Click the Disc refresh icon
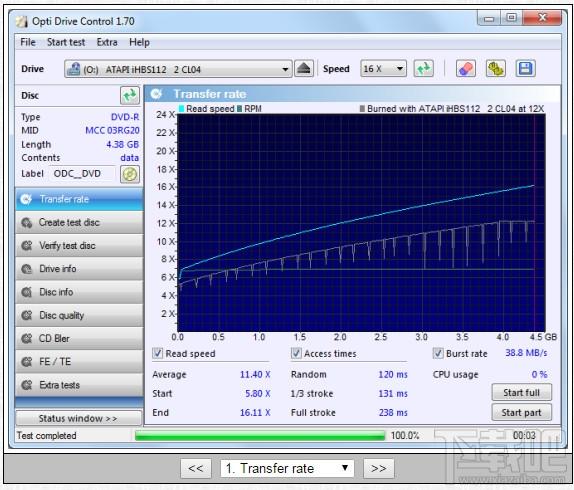Image resolution: width=574 pixels, height=490 pixels. (130, 96)
